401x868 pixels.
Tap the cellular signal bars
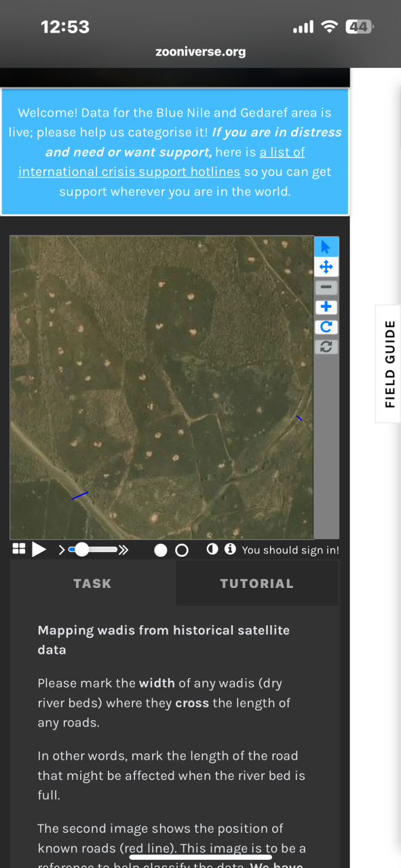303,27
